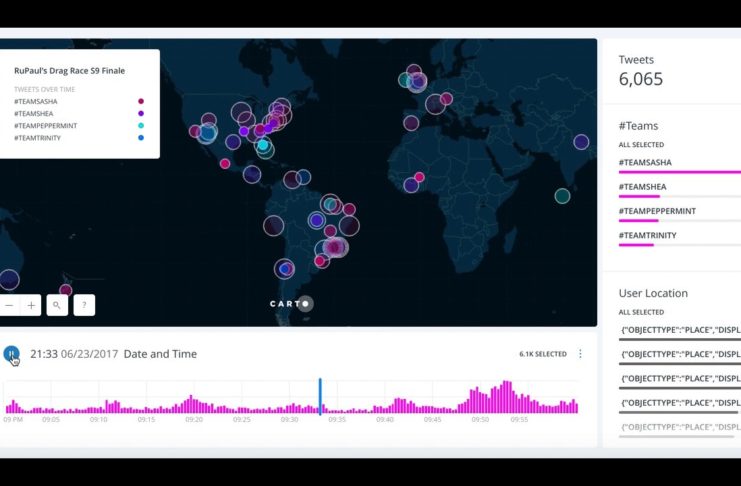This screenshot has width=741, height=486.
Task: Click the #TEAMSASHA legend label
Action: pyautogui.click(x=36, y=101)
